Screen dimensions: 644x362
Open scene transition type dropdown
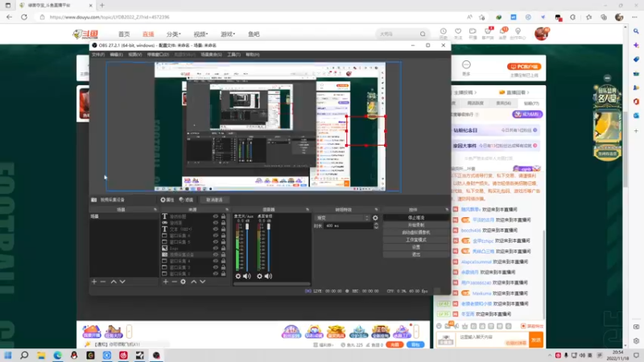pos(343,218)
